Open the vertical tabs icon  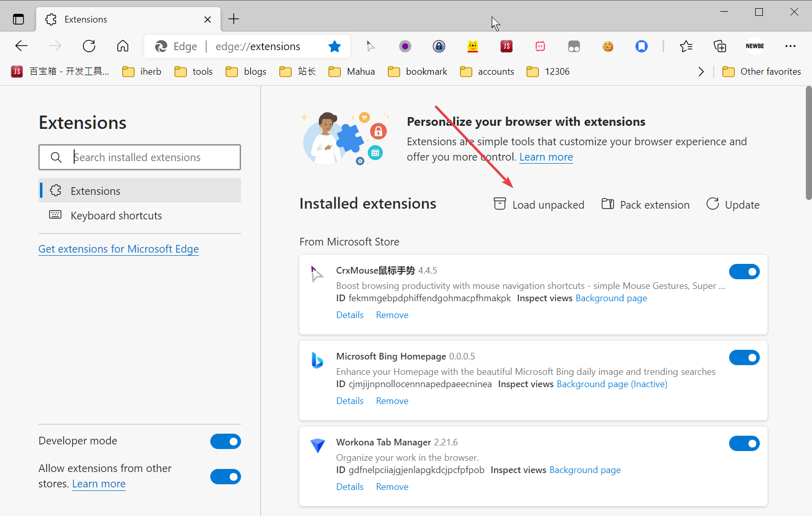point(18,19)
